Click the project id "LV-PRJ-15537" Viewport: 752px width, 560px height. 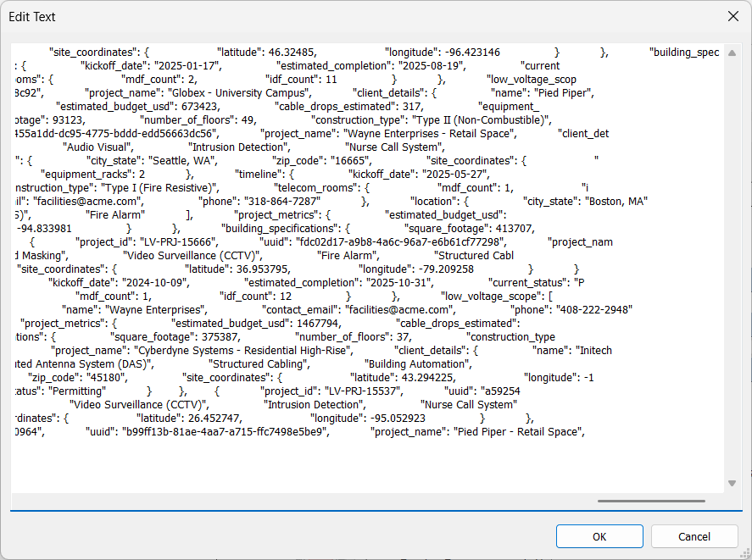(364, 391)
